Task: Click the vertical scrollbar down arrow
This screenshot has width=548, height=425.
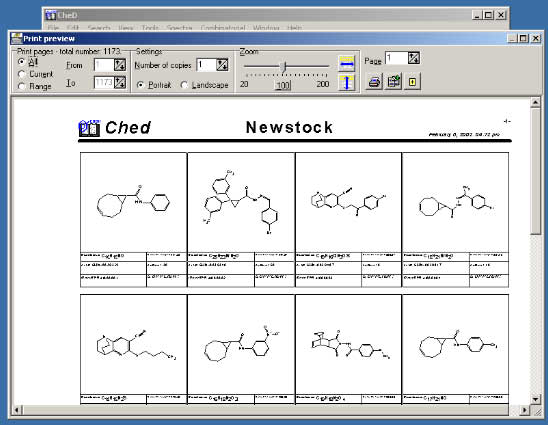Action: click(535, 399)
